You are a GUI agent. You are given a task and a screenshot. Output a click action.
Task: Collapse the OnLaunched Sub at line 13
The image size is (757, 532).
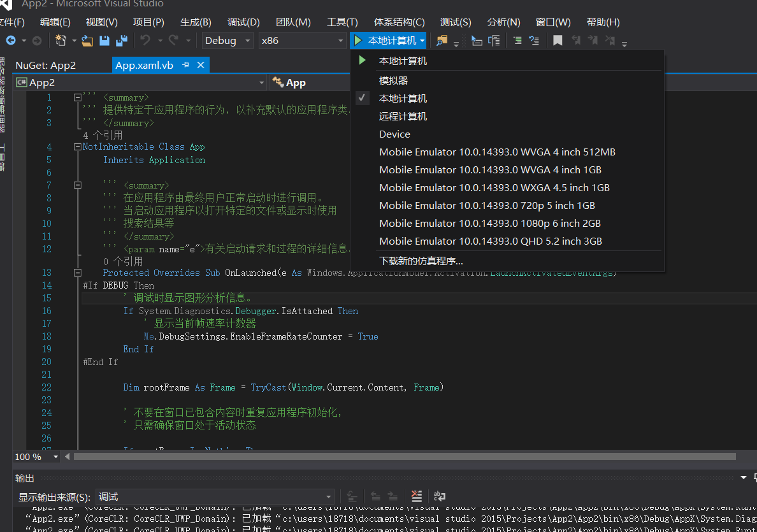pyautogui.click(x=77, y=273)
